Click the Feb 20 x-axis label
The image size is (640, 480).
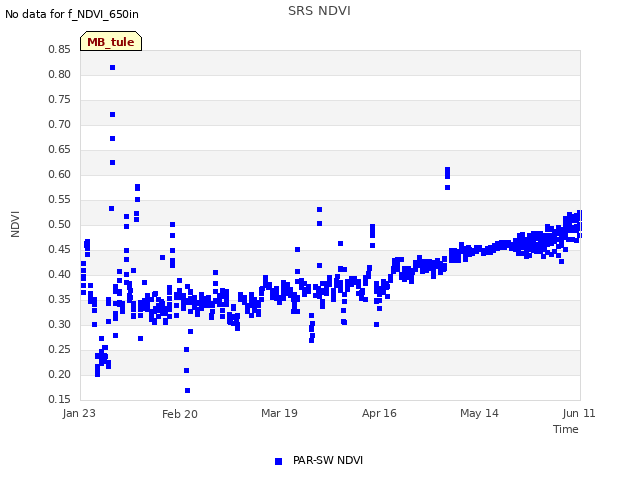180,414
